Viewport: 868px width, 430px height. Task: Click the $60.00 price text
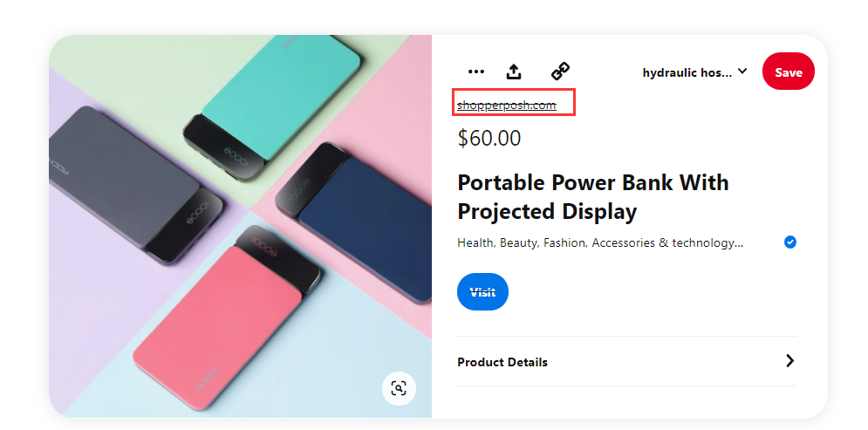point(489,138)
